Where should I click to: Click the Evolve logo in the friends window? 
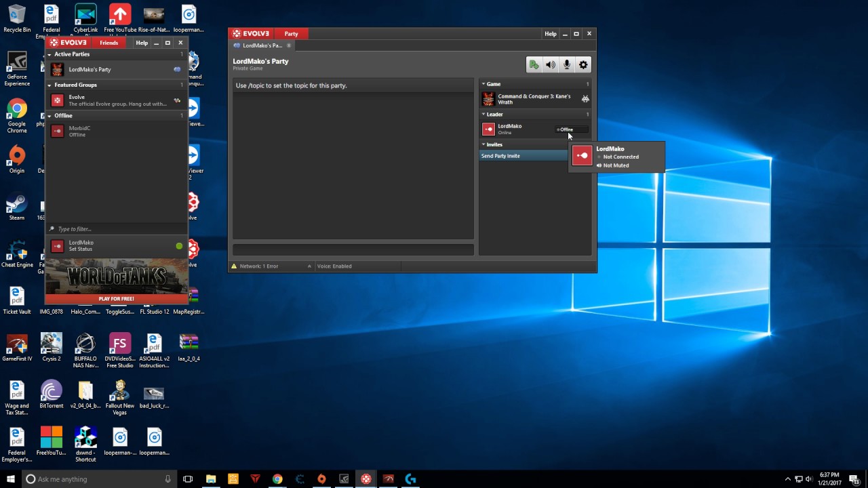click(68, 43)
